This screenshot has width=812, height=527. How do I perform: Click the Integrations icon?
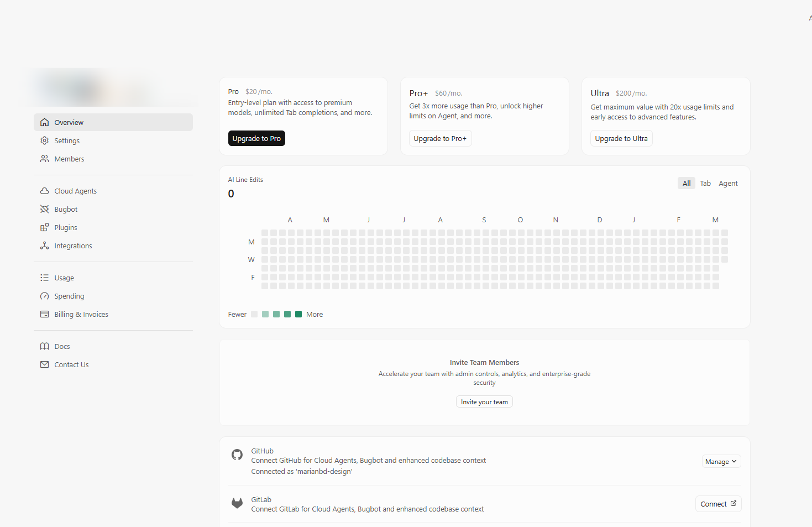point(45,246)
